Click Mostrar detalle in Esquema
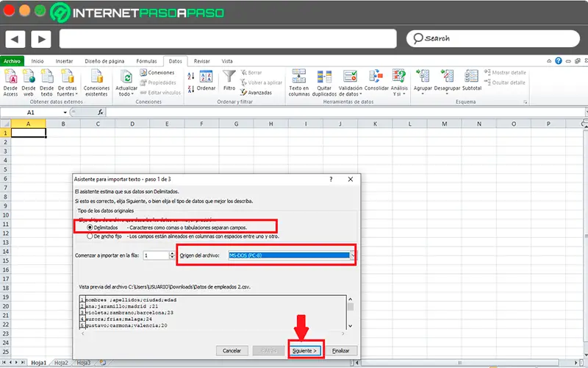 tap(505, 72)
